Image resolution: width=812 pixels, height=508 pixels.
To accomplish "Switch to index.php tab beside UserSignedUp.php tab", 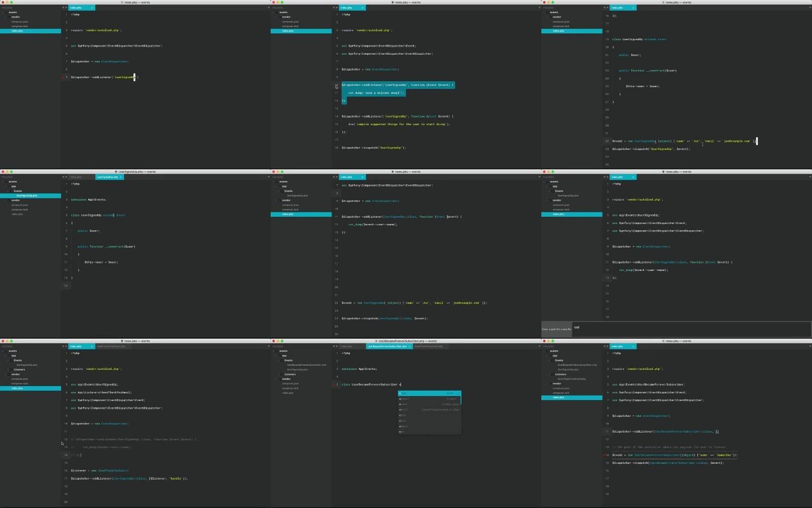I will 76,177.
